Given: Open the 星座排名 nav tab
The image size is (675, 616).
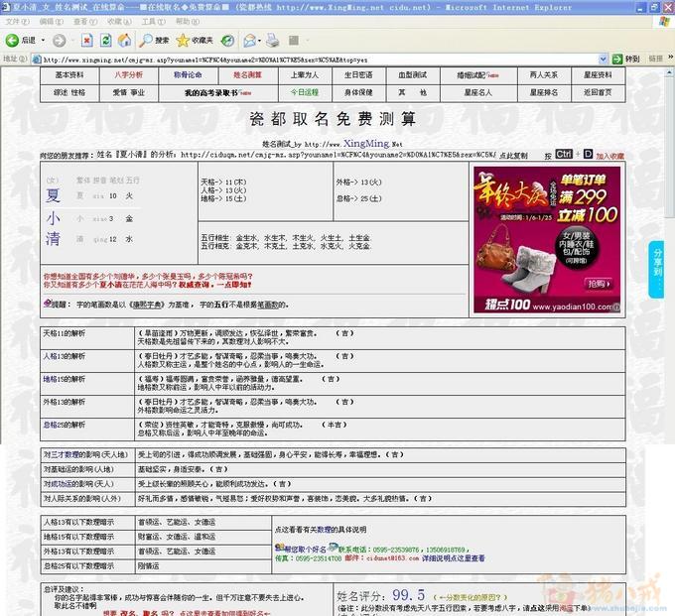Looking at the screenshot, I should [x=544, y=92].
